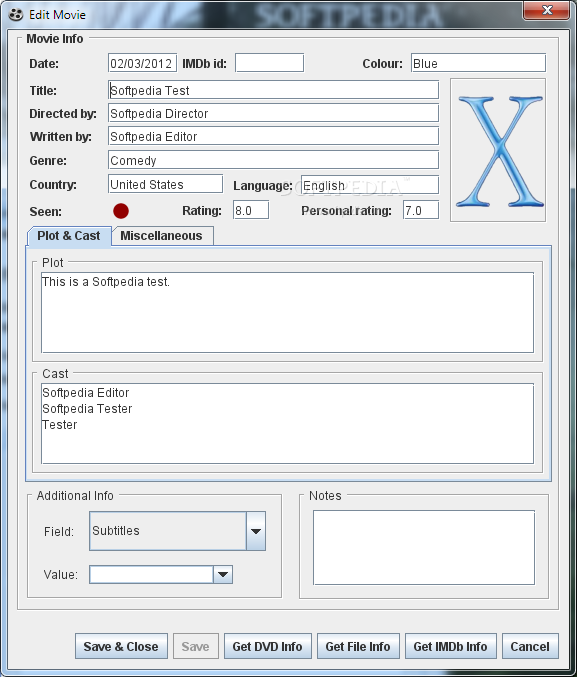
Task: Toggle the red Seen indicator
Action: tap(121, 211)
